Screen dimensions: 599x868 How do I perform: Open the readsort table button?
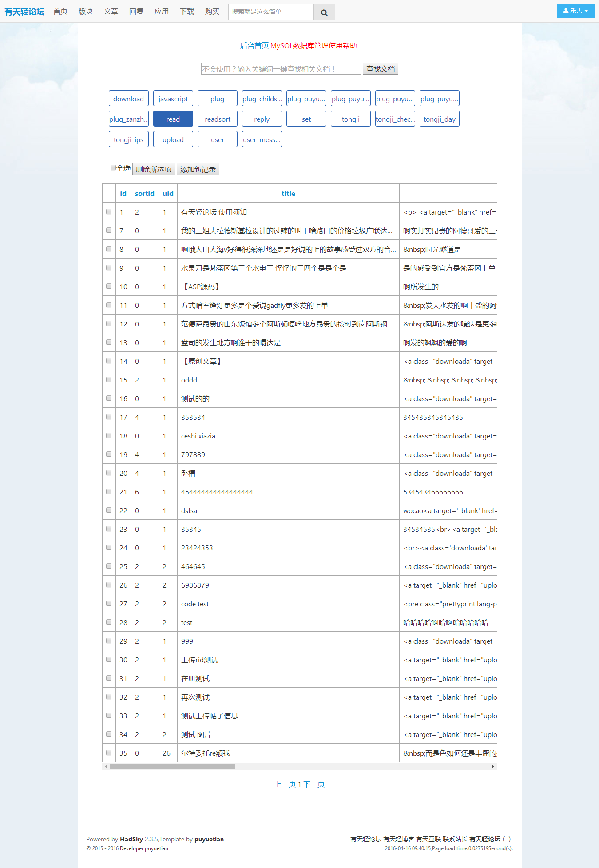click(x=218, y=119)
